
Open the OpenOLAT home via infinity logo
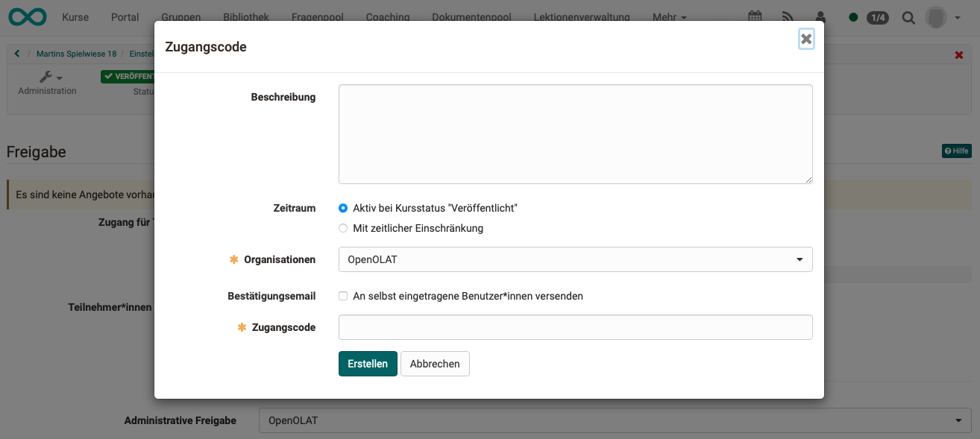27,16
